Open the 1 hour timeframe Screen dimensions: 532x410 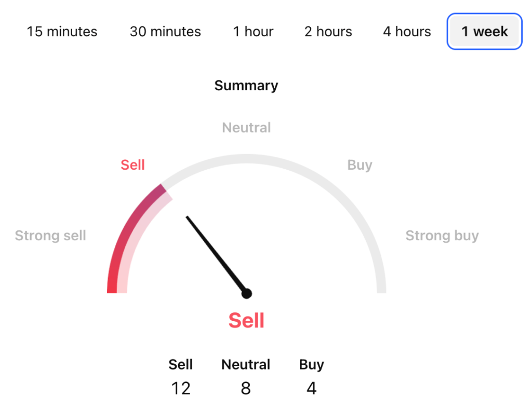tap(253, 31)
